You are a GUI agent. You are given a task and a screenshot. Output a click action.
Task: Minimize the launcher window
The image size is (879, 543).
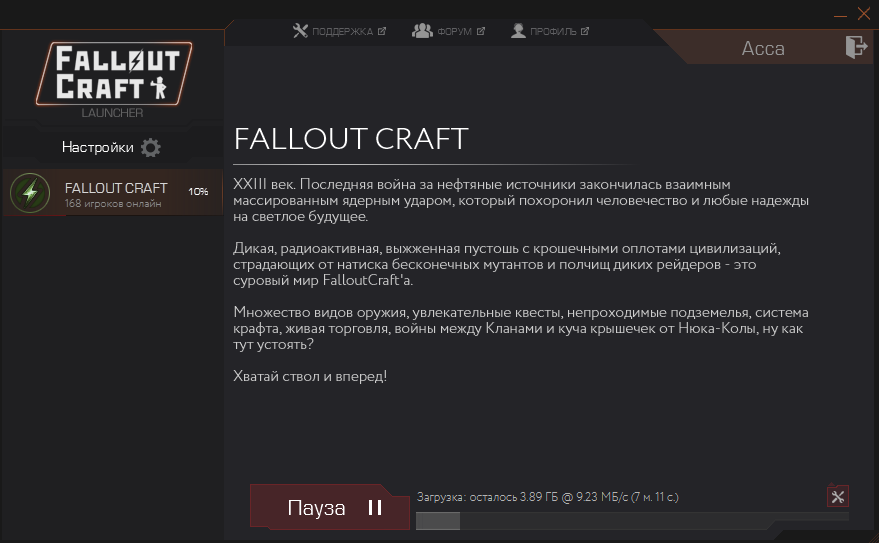(840, 16)
